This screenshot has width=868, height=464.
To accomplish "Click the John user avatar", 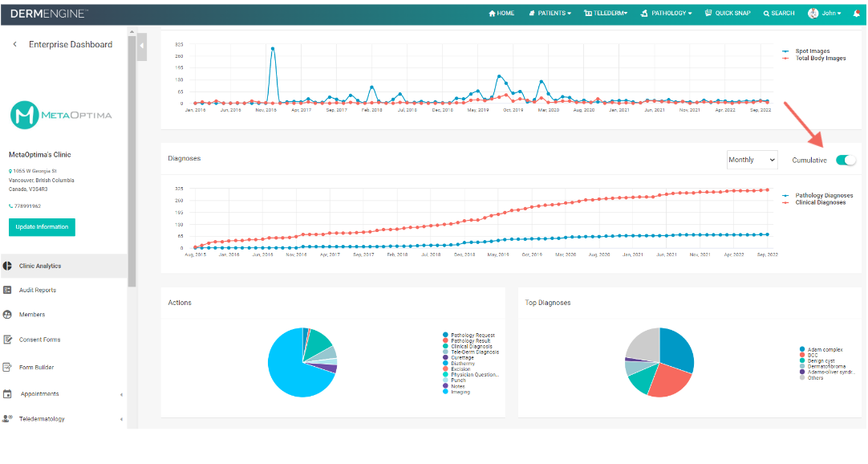I will tap(813, 14).
